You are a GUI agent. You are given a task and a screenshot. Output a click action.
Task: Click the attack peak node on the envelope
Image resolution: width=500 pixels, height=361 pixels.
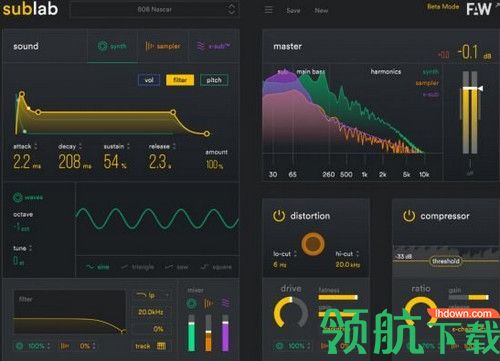coord(22,94)
